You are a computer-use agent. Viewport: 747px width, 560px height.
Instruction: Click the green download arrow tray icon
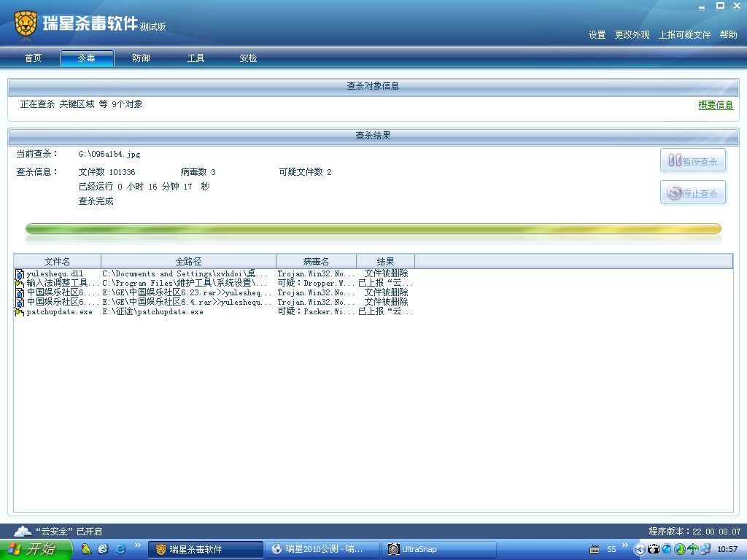click(x=680, y=549)
